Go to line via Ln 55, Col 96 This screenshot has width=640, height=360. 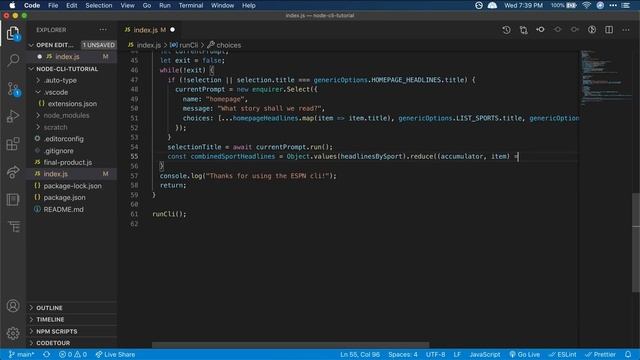(x=360, y=354)
